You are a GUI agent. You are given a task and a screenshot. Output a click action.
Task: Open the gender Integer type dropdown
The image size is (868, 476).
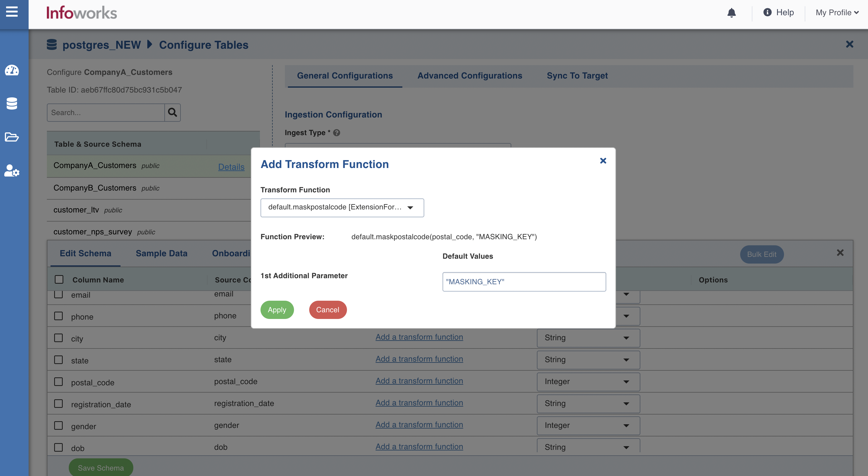tap(588, 425)
